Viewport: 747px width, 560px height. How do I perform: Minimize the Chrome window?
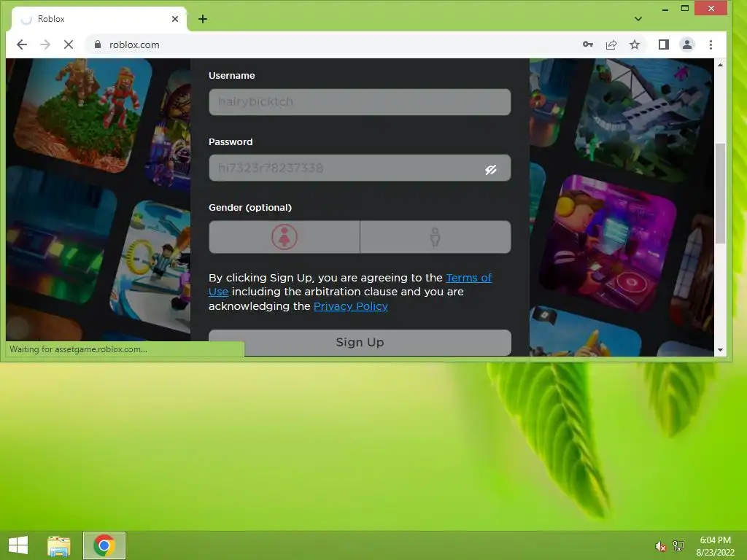click(665, 9)
